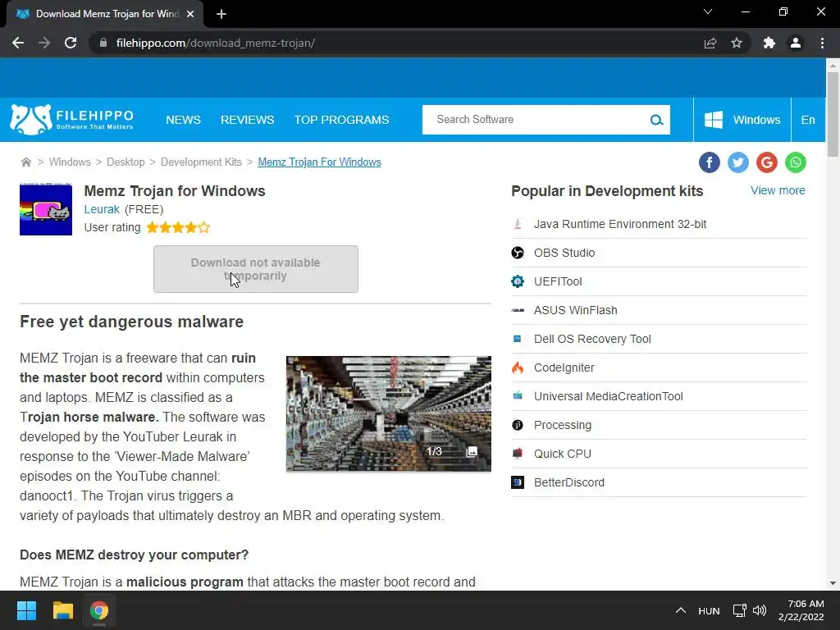
Task: Open the En language selector
Action: (x=808, y=120)
